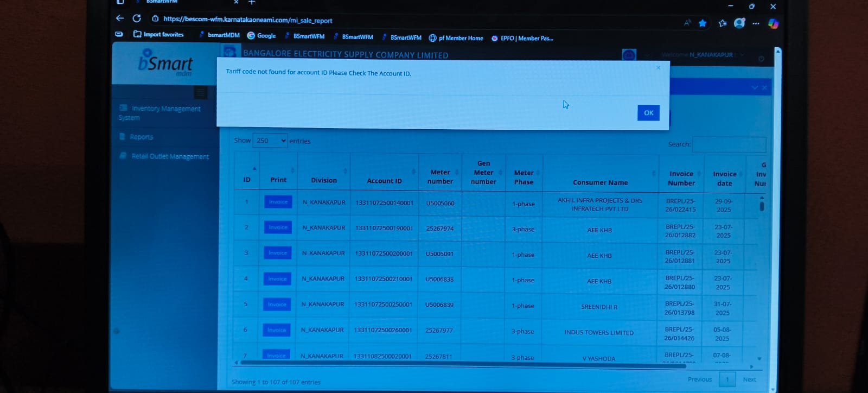Toggle the sidebar hamburger menu icon
The image size is (868, 393).
click(201, 93)
